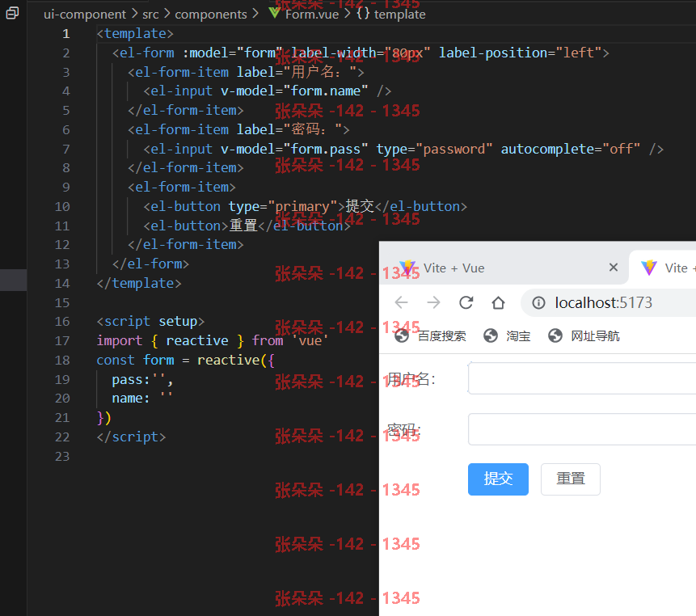The width and height of the screenshot is (696, 616).
Task: Click 'autocomplete' attribute on line 7
Action: 547,149
